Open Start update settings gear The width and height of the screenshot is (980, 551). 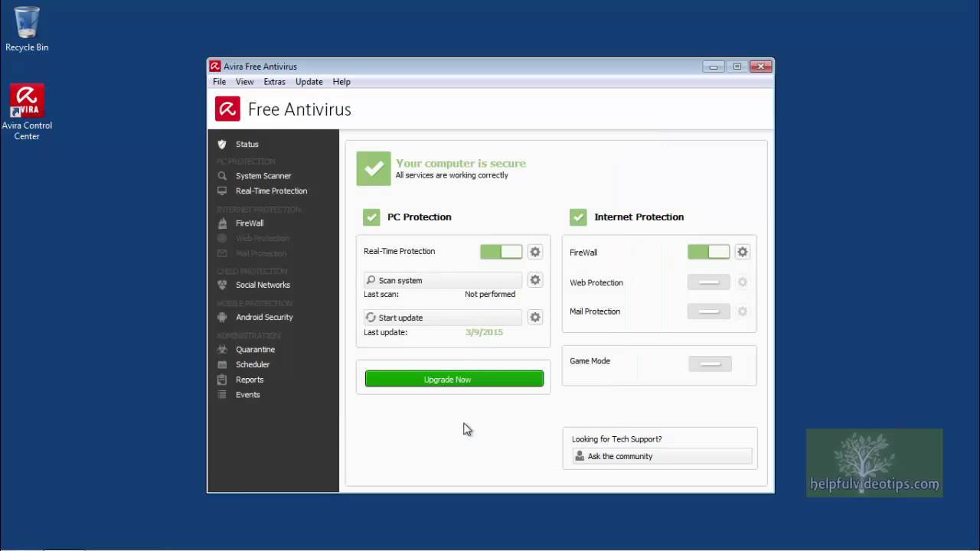coord(535,317)
